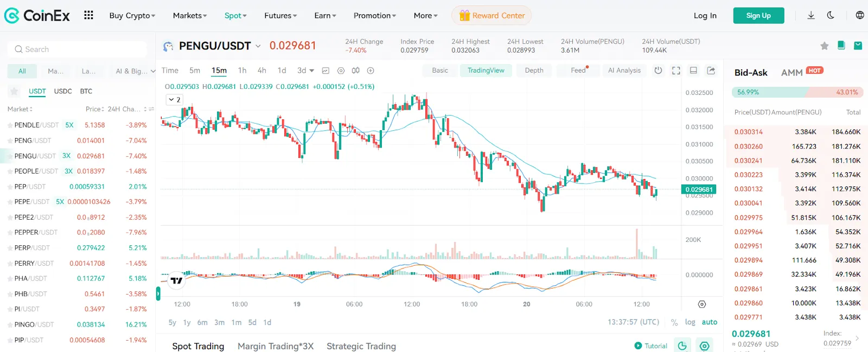Click the Tutorial play icon
Viewport: 868px width, 352px height.
(x=638, y=345)
